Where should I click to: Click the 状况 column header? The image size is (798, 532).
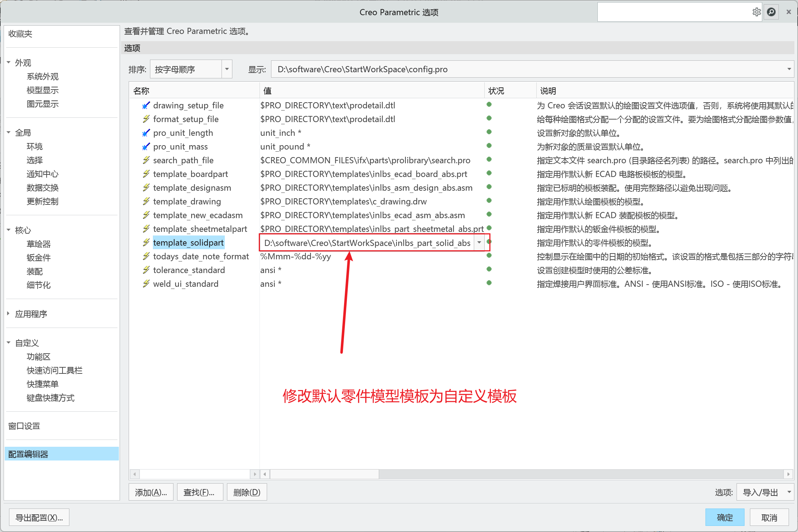(510, 91)
